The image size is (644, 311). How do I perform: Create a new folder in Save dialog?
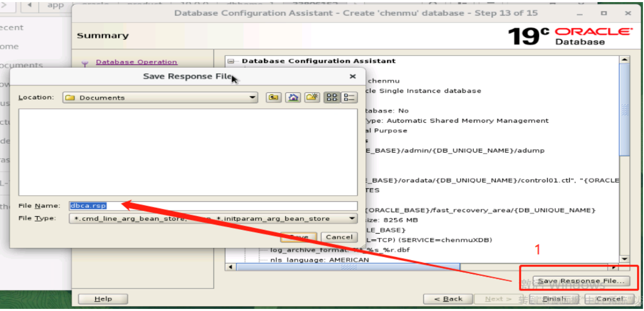(313, 97)
